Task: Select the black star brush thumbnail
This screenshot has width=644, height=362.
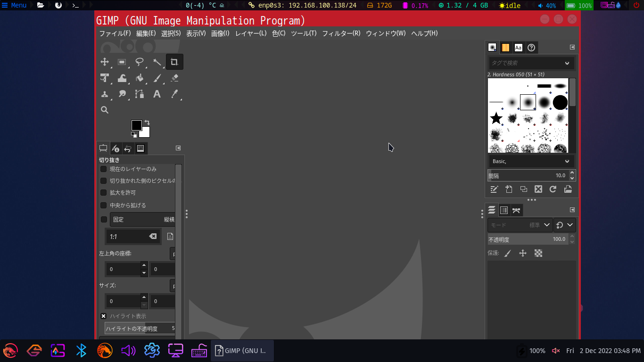Action: tap(496, 118)
